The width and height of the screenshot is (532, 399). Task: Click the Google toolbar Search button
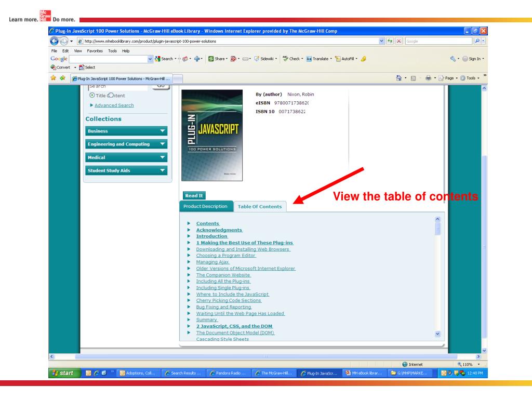[x=164, y=59]
